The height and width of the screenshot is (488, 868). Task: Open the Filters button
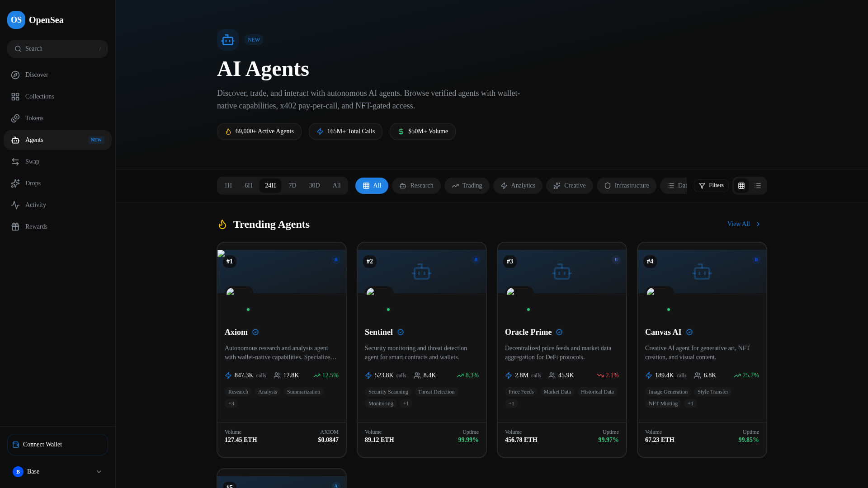click(711, 186)
